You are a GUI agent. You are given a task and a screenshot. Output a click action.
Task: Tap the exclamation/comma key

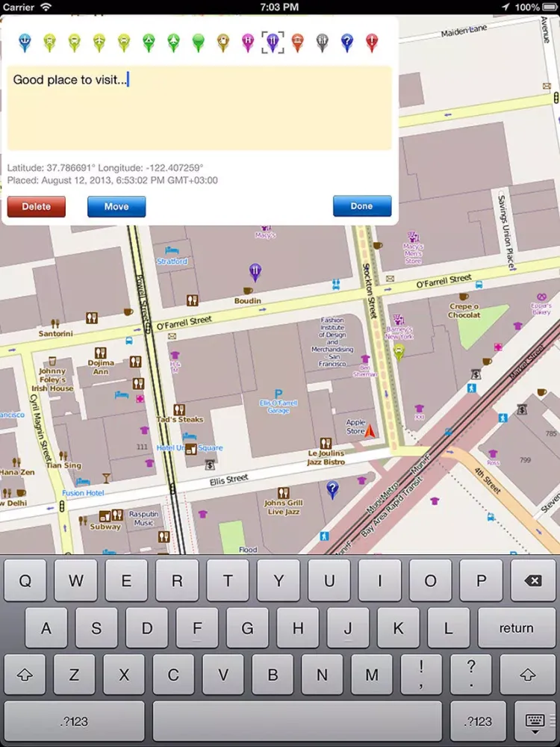(421, 675)
